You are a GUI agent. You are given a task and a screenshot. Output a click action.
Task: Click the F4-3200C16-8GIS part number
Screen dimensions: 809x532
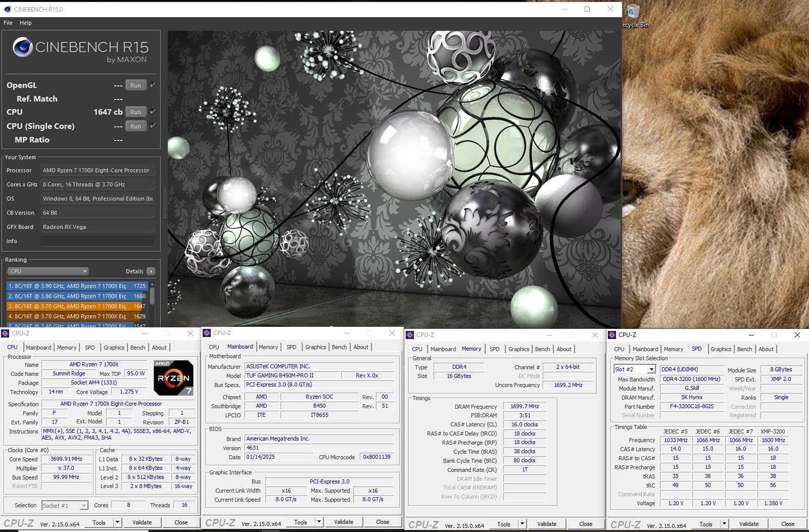(x=692, y=406)
